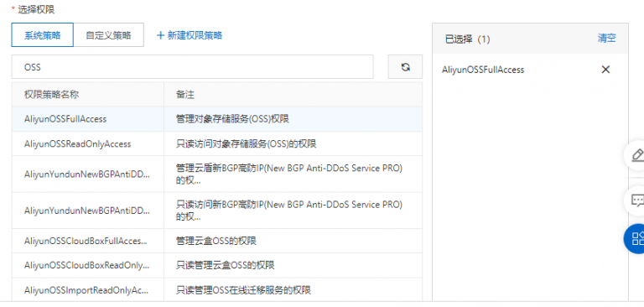Select AliyunOSSCloudBoxReadOnly policy row
The height and width of the screenshot is (307, 644).
coord(216,266)
